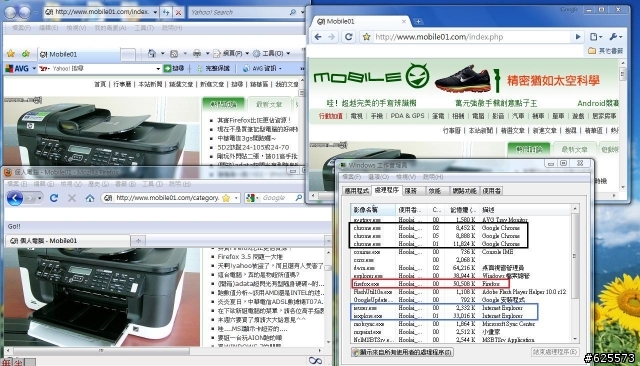
Task: Stop loading in Firefox (X icon)
Action: (x=72, y=198)
